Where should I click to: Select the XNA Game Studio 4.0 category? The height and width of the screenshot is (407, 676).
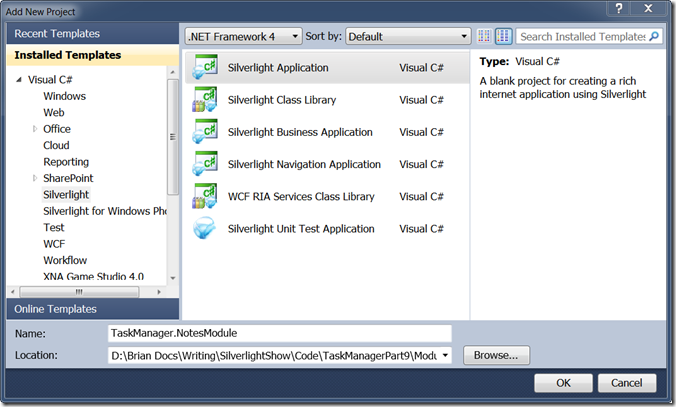click(x=93, y=276)
